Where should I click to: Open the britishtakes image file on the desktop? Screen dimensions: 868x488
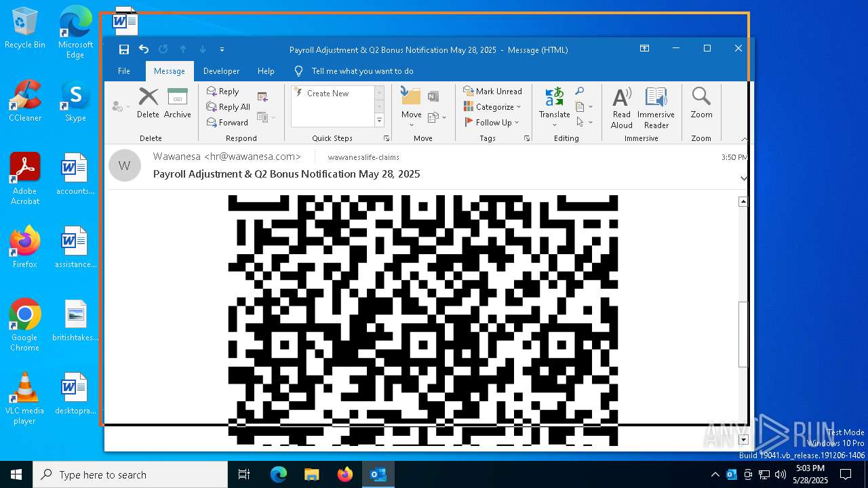tap(75, 321)
